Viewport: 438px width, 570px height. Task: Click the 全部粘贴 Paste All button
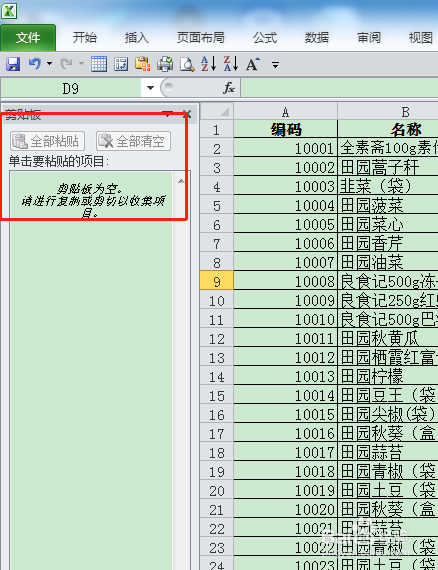pos(47,141)
